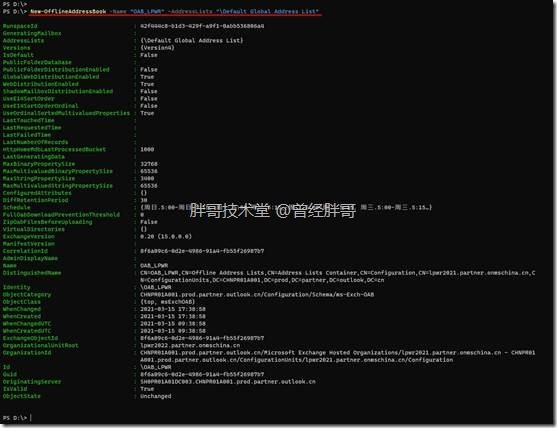Image resolution: width=557 pixels, height=428 pixels.
Task: Click the FullOabDownloadPreventionThreshold label
Action: coord(61,215)
